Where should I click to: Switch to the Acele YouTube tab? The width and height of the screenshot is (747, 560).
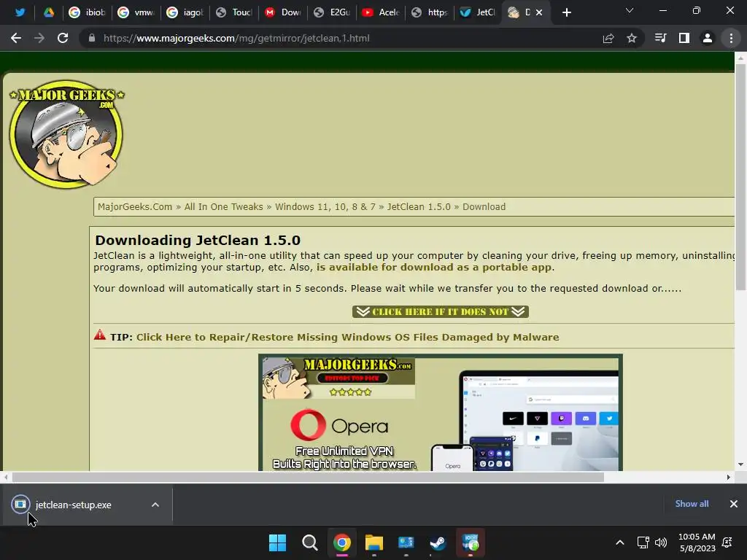[381, 12]
